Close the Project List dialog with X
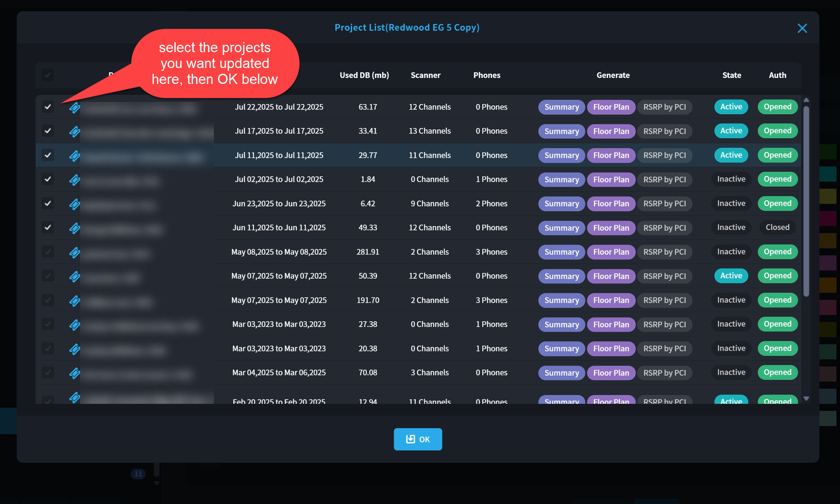840x504 pixels. pyautogui.click(x=802, y=28)
